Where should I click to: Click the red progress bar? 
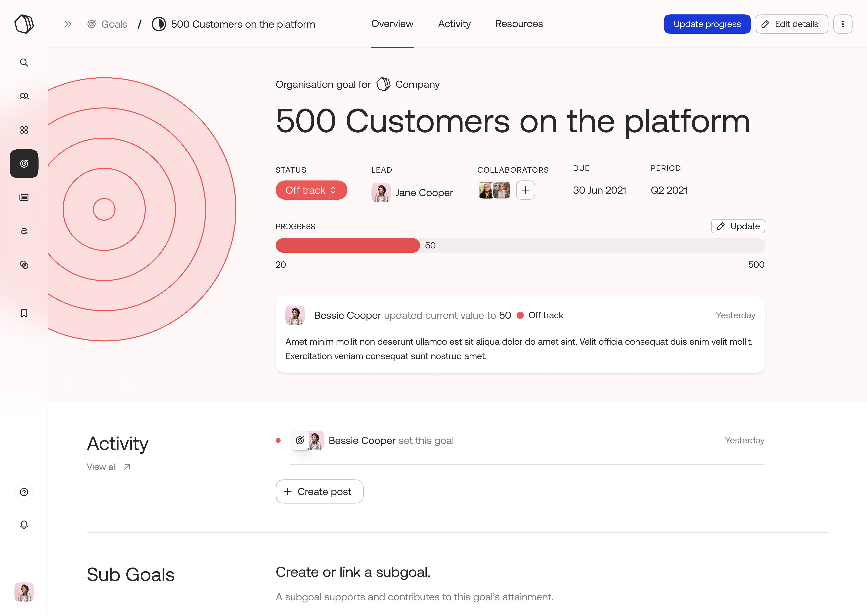click(x=347, y=245)
